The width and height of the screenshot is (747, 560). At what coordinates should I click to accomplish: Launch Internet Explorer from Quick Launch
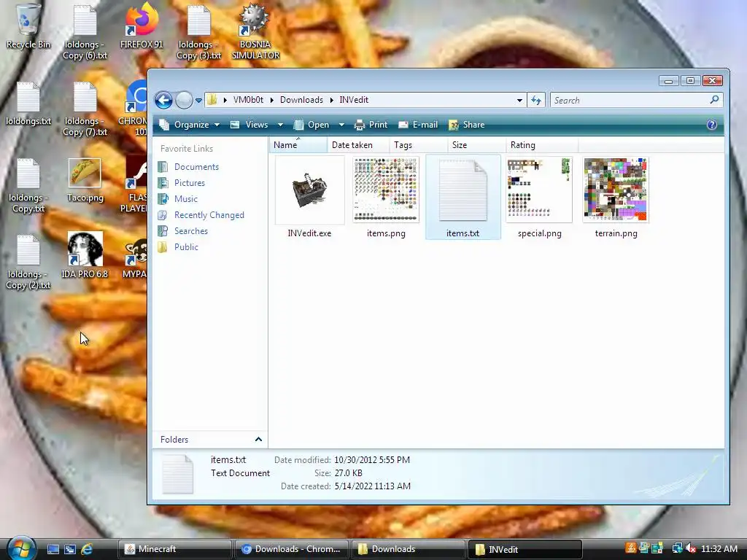click(x=87, y=549)
